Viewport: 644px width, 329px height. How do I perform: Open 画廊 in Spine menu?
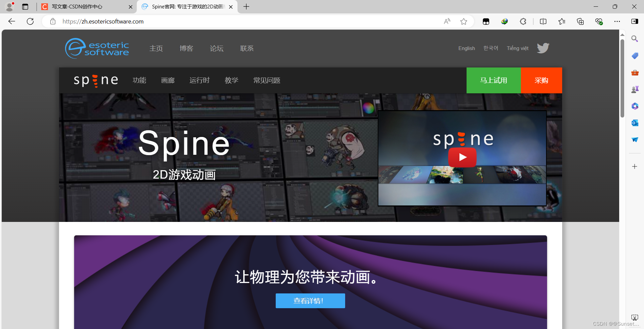pyautogui.click(x=168, y=81)
